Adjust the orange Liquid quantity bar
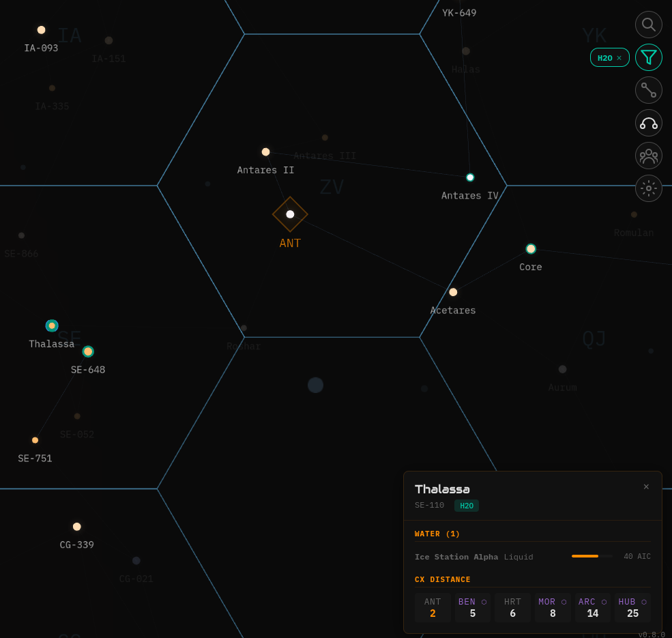This screenshot has height=638, width=672. (591, 556)
